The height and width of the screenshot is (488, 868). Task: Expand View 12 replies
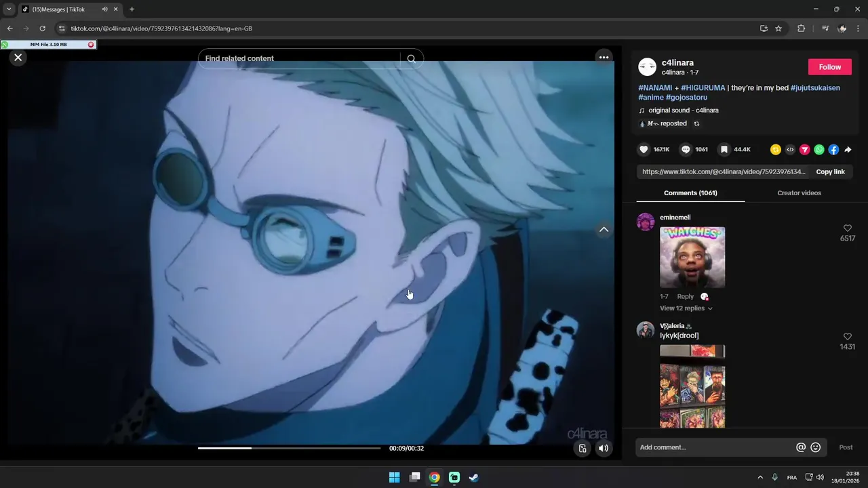[x=686, y=308]
